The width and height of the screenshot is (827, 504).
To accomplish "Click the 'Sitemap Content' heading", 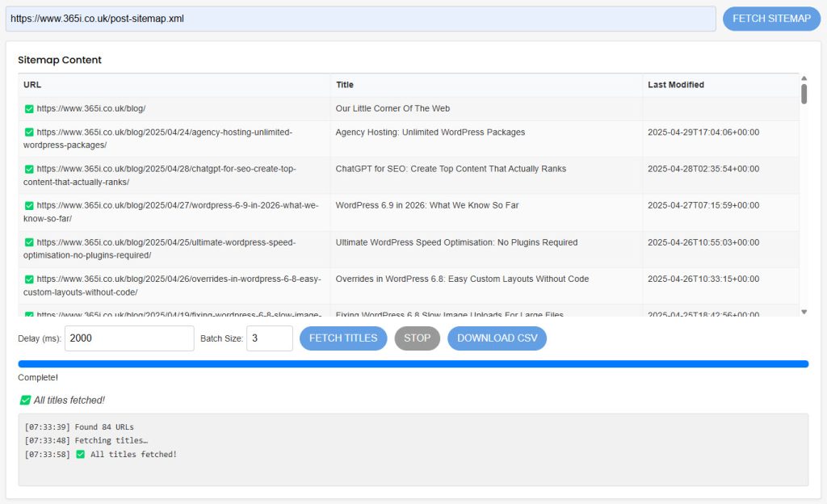I will coord(60,60).
